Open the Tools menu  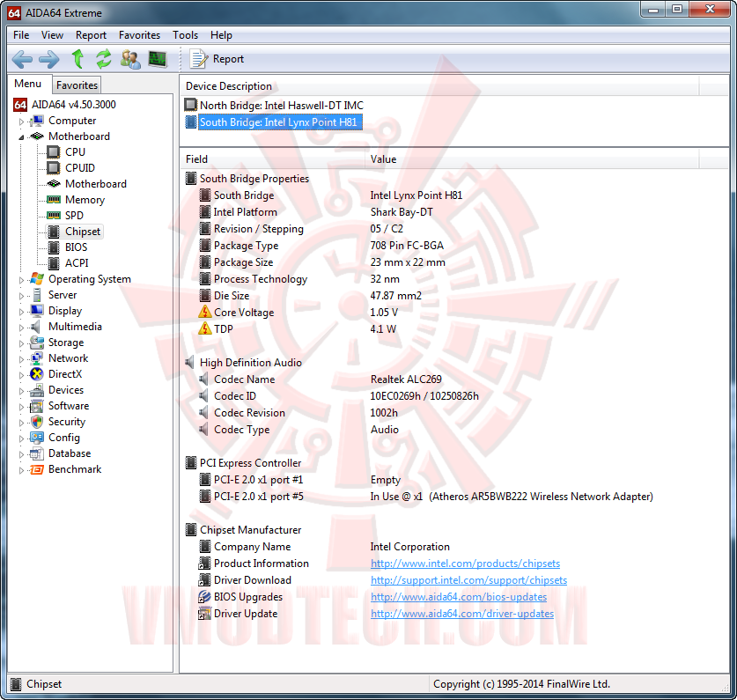[185, 35]
